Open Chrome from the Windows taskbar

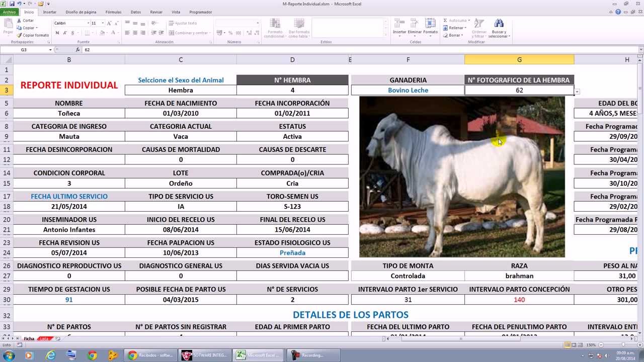[92, 355]
